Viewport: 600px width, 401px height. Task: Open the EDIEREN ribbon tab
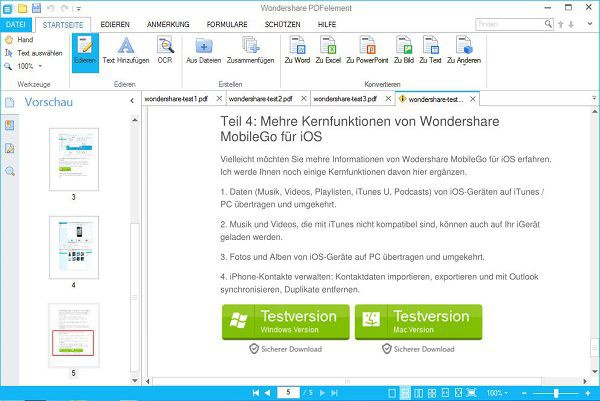click(x=115, y=24)
